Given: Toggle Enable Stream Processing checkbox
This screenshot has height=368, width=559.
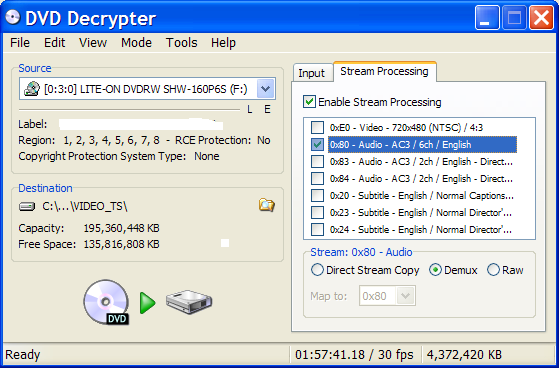Looking at the screenshot, I should pos(309,102).
